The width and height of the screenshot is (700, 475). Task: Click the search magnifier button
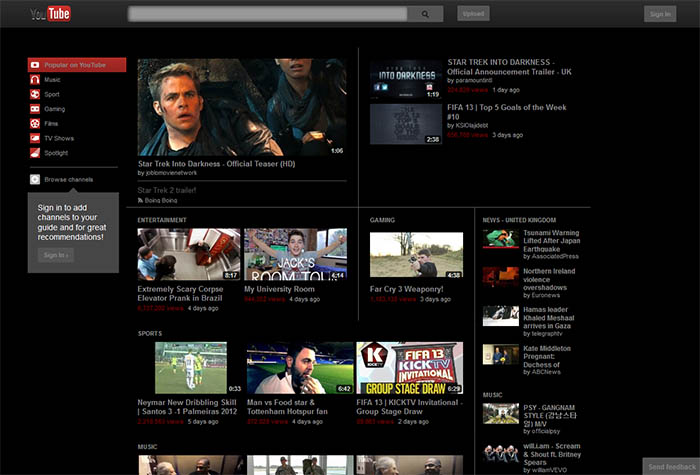point(425,14)
